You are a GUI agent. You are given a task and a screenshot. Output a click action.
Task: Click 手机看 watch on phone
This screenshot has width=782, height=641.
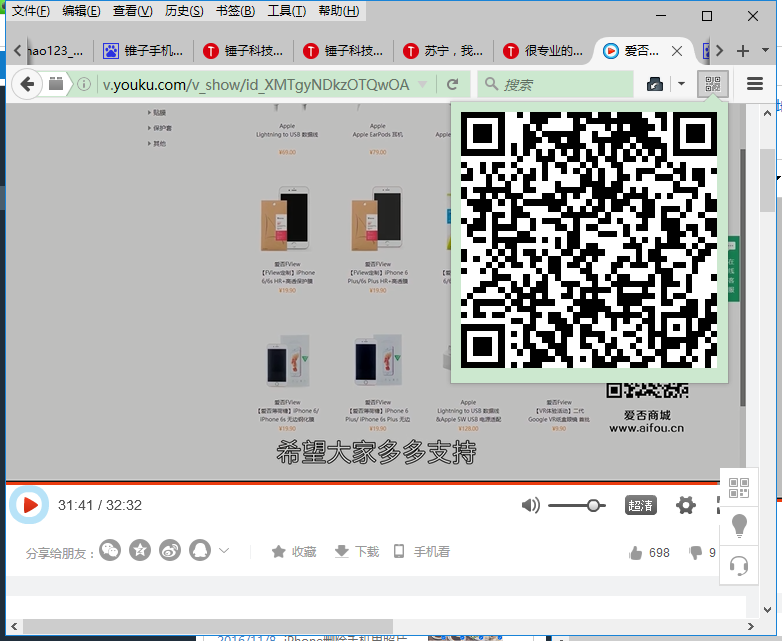click(x=422, y=552)
